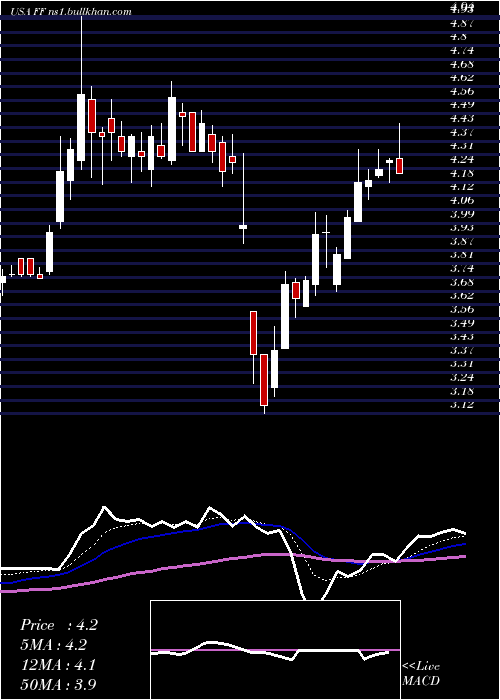Select the 3.37 price axis label
This screenshot has height=700, width=500.
coord(461,350)
